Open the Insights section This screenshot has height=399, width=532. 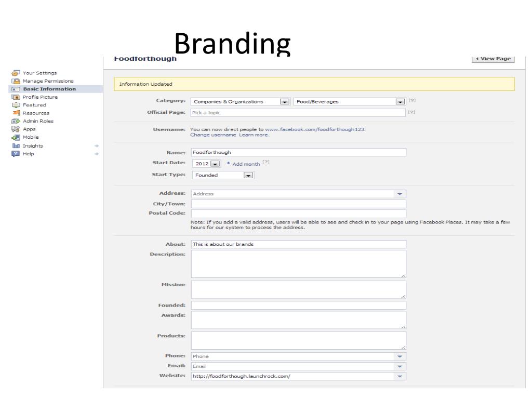tap(33, 146)
